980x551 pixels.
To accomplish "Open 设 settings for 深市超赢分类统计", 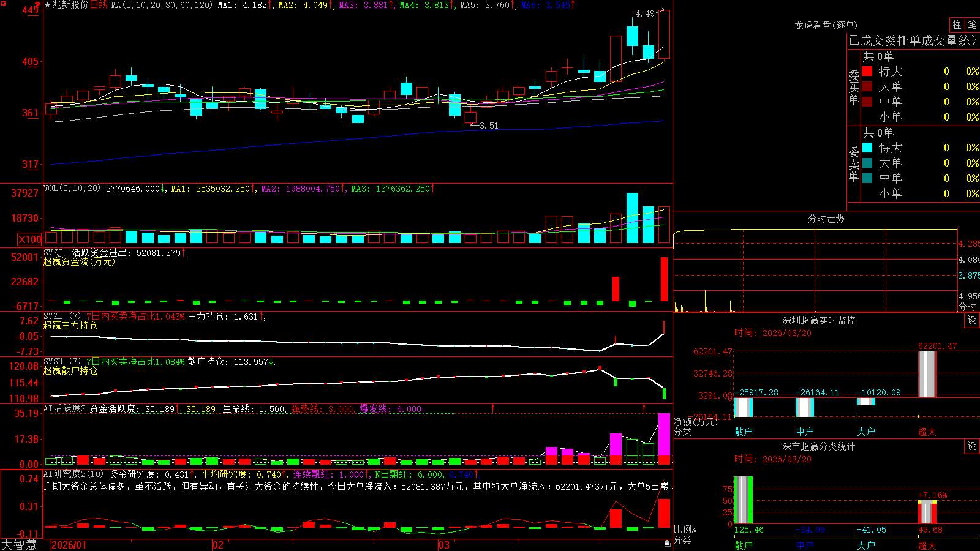I will pyautogui.click(x=971, y=446).
